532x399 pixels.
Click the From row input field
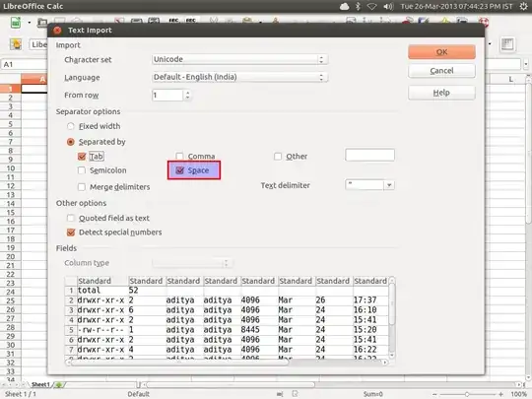pos(167,96)
